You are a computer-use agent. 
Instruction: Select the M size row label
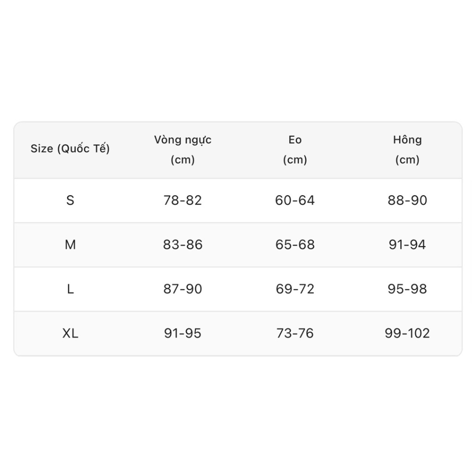click(x=70, y=245)
